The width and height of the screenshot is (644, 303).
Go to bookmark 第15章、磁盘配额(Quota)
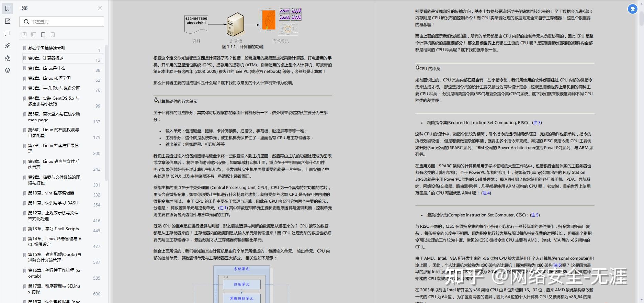point(55,257)
